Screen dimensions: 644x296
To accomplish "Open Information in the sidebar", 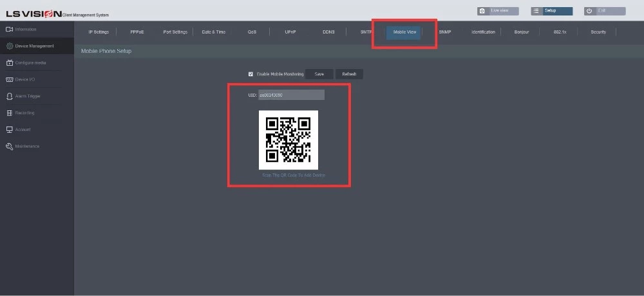I will pyautogui.click(x=26, y=29).
